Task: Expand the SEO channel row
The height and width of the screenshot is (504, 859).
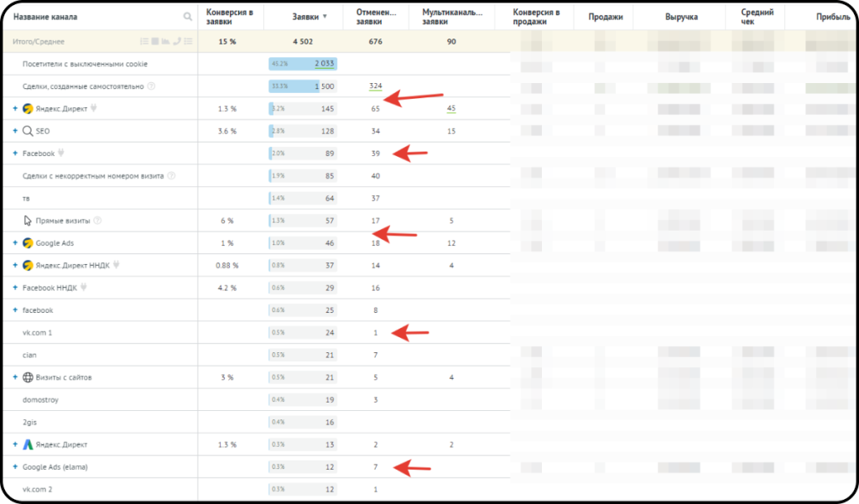Action: point(15,131)
